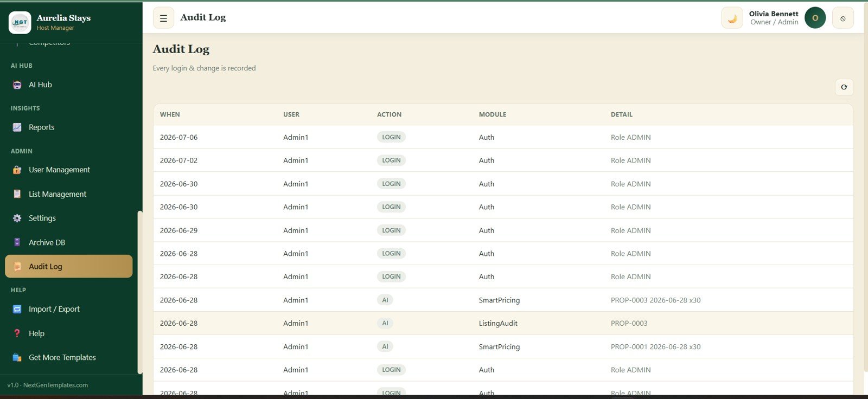Toggle the hamburger sidebar menu button
Screen dimensions: 868x399
click(x=163, y=18)
